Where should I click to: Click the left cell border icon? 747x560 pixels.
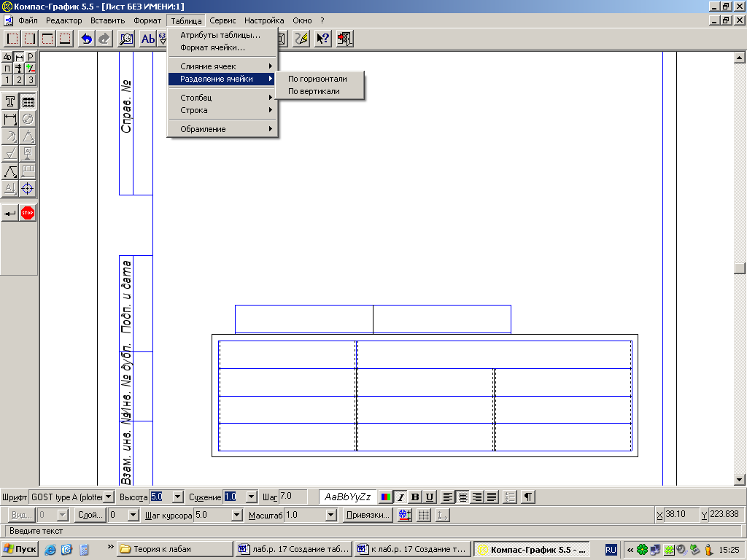[12, 39]
